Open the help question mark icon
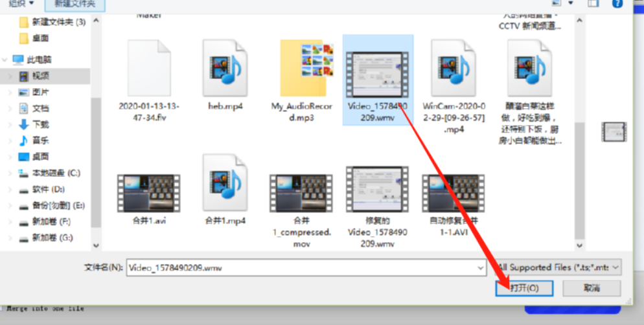 coord(617,3)
